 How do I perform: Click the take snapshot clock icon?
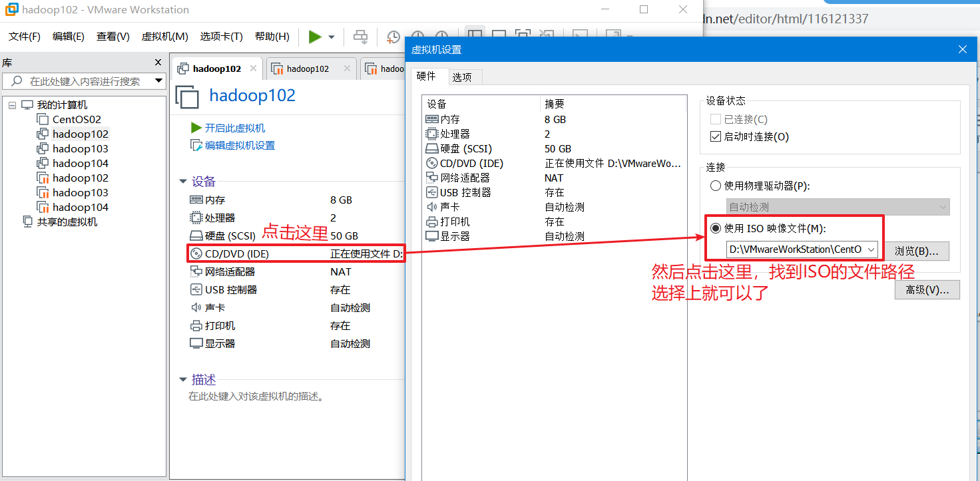[393, 37]
